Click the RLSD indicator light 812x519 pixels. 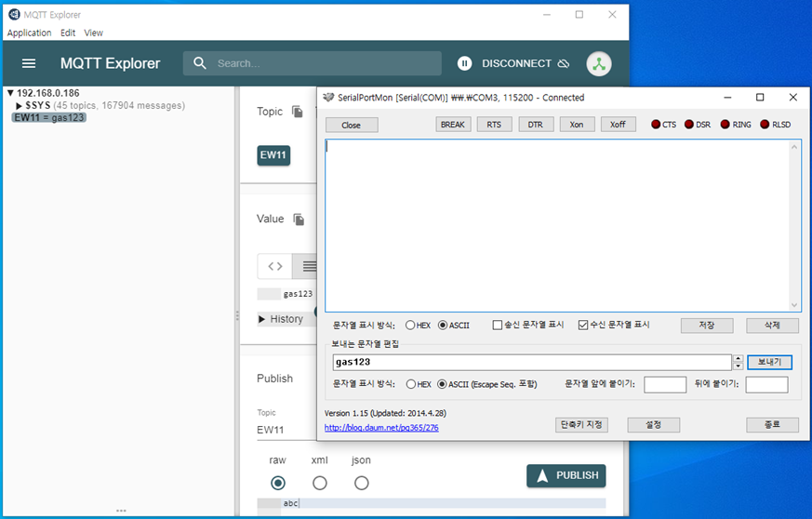[765, 125]
